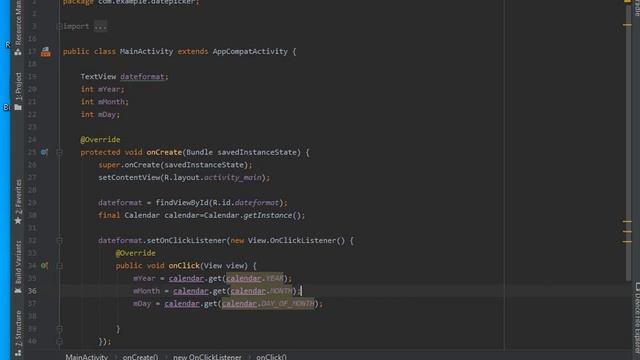Click getInstance in the Calendar line
Image resolution: width=640 pixels, height=360 pixels.
[268, 216]
